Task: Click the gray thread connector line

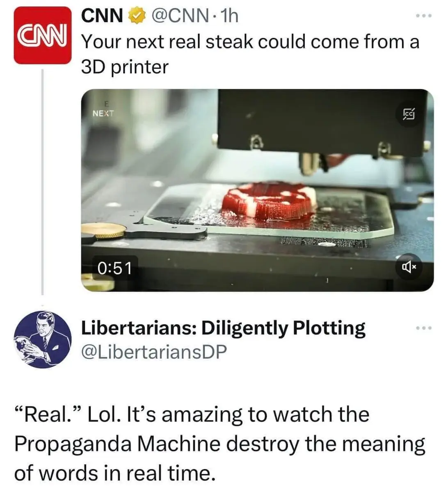Action: (x=43, y=181)
